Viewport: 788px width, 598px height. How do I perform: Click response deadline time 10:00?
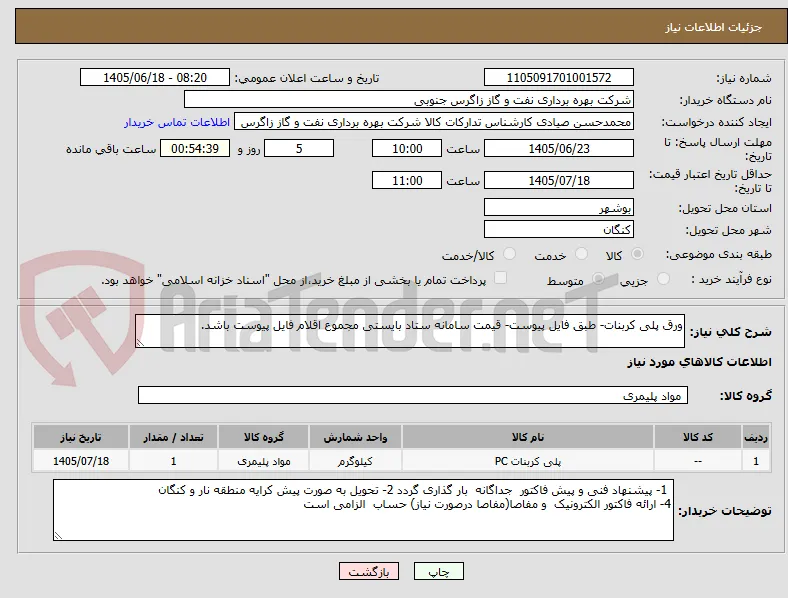(407, 149)
